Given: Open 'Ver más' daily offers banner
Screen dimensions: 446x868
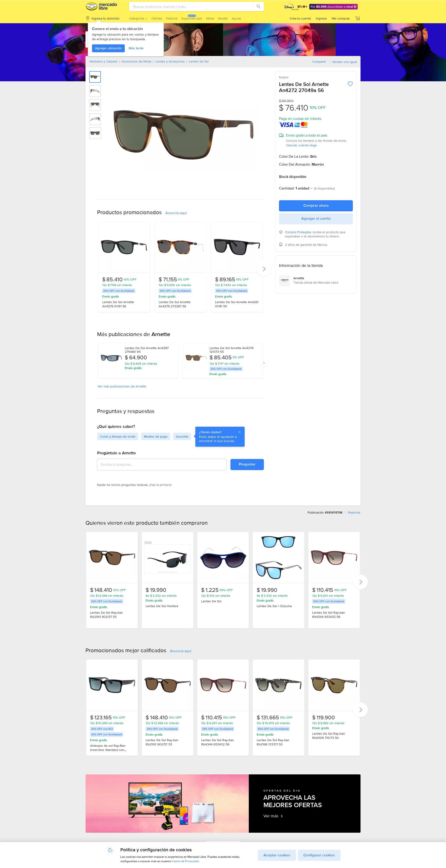Looking at the screenshot, I should (273, 816).
